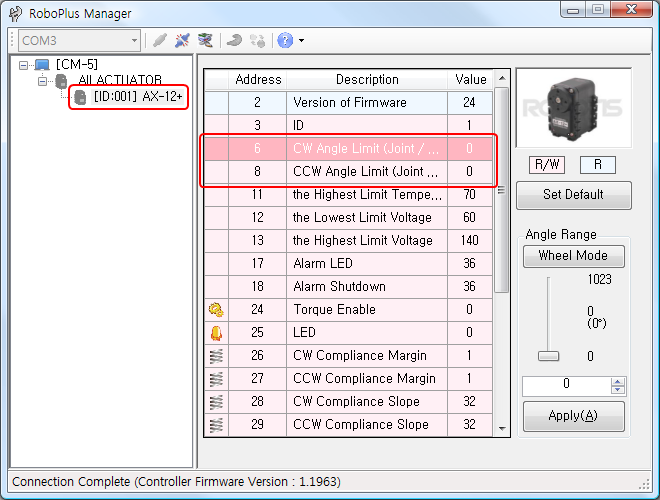Click the connect plug icon in toolbar
The image size is (660, 500).
160,41
